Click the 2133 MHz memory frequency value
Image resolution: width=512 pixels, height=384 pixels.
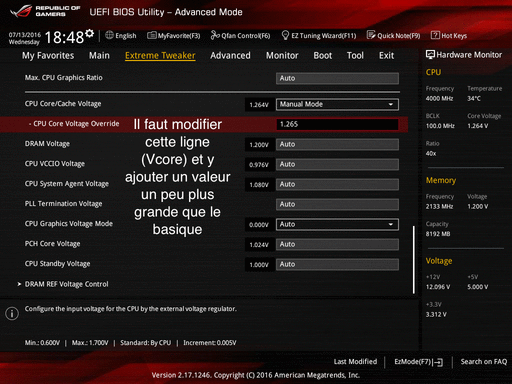click(439, 207)
